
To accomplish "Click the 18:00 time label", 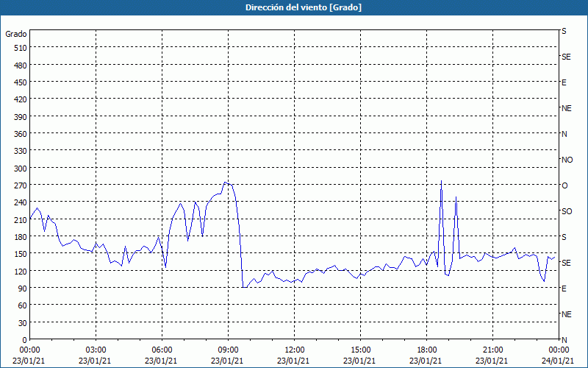I will 426,350.
